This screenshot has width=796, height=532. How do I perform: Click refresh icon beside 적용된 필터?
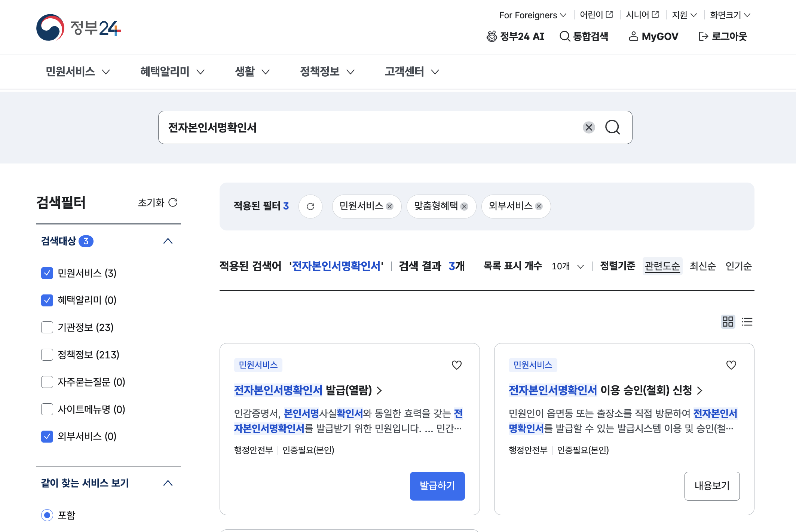pyautogui.click(x=310, y=206)
